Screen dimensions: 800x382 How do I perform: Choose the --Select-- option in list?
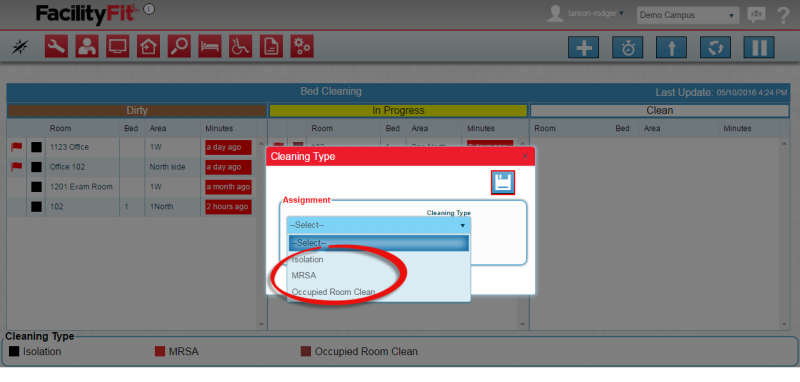(x=379, y=243)
